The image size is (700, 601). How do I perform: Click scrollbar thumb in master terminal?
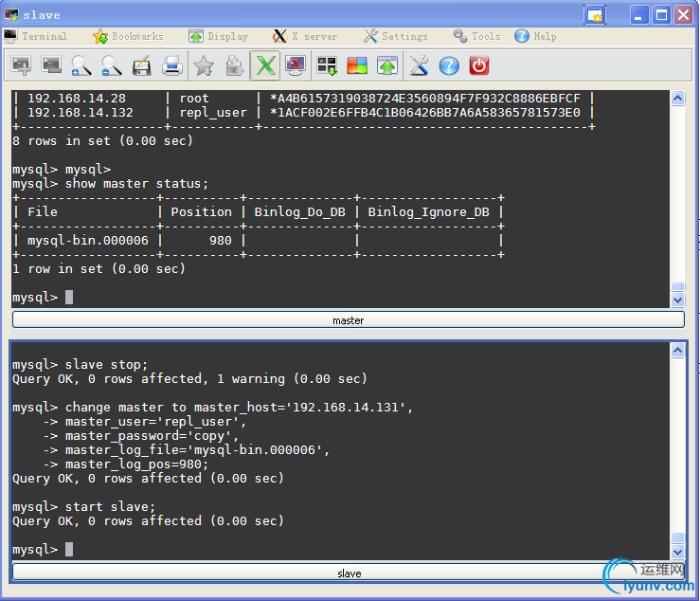pyautogui.click(x=677, y=286)
